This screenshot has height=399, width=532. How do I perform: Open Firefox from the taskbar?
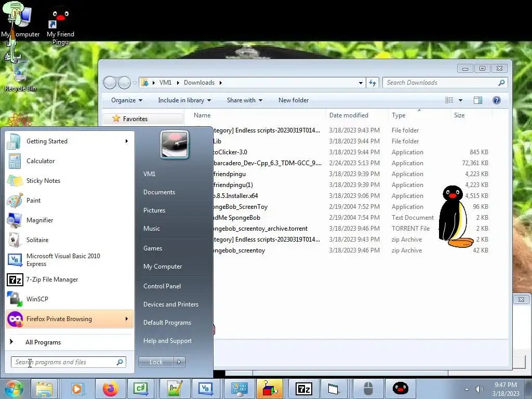point(110,389)
